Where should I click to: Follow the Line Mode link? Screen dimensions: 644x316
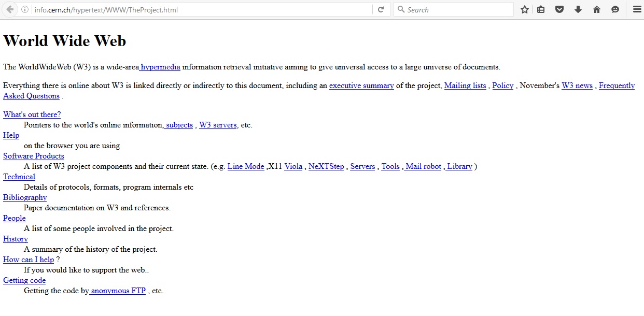[x=246, y=166]
